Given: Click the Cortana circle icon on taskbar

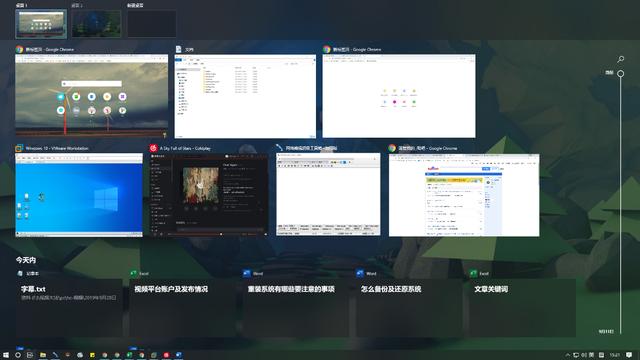Looking at the screenshot, I should coord(18,355).
